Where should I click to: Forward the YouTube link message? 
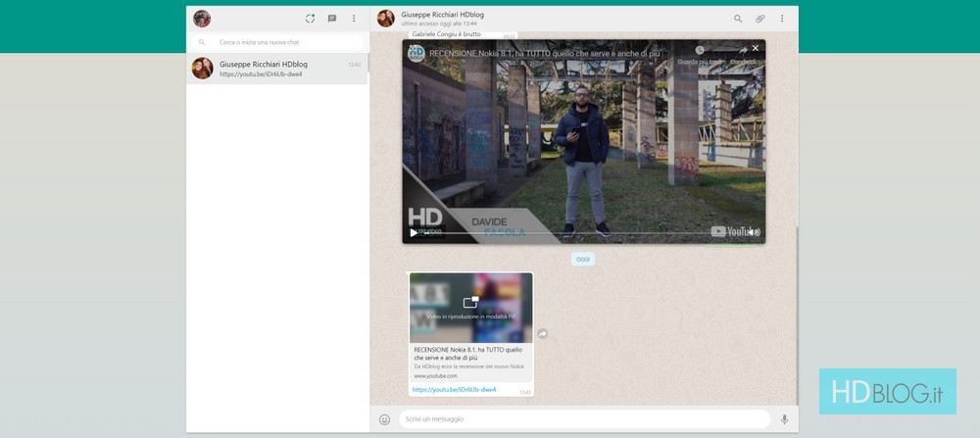click(542, 333)
